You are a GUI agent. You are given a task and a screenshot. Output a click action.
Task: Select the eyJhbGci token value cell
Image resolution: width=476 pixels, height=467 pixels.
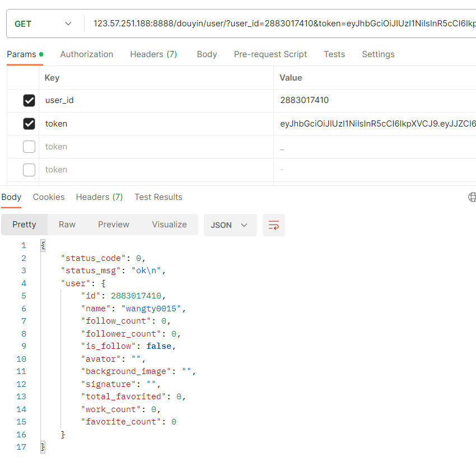click(375, 124)
